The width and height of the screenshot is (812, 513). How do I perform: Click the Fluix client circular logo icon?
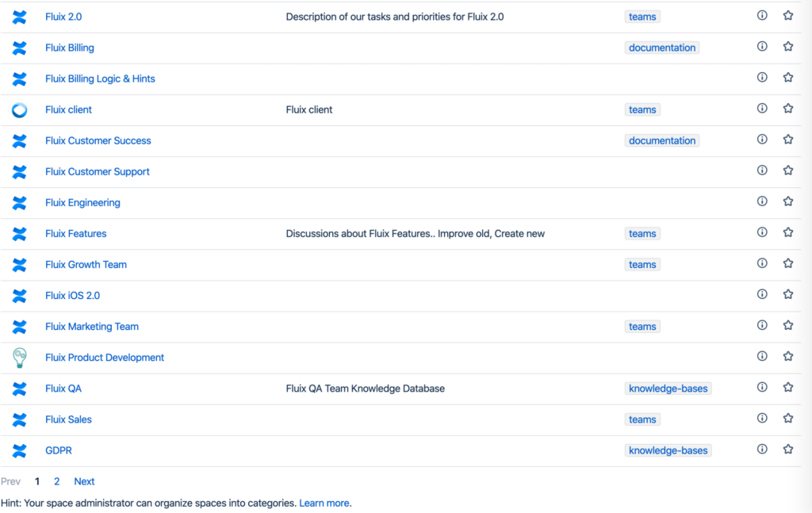click(20, 110)
